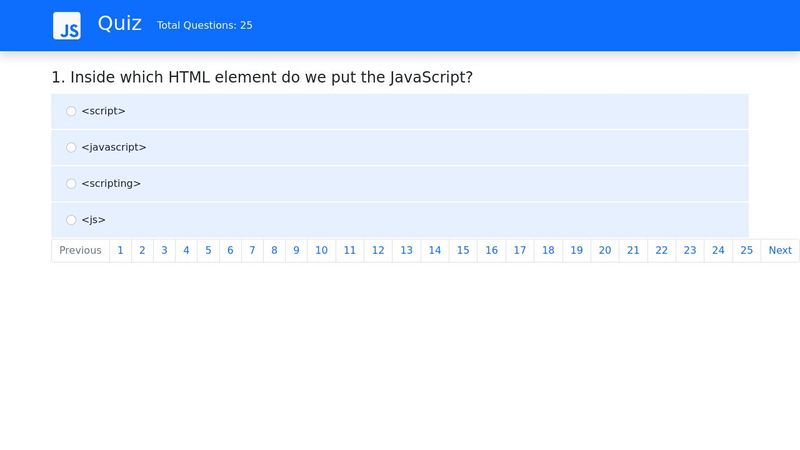Screen dimensions: 800x450
Task: Click the Quiz header title
Action: pos(120,24)
